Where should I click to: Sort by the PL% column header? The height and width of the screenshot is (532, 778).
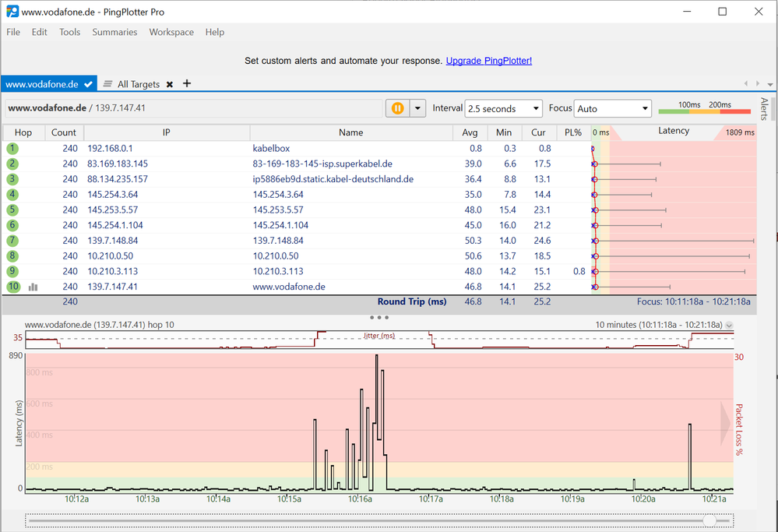pos(573,132)
